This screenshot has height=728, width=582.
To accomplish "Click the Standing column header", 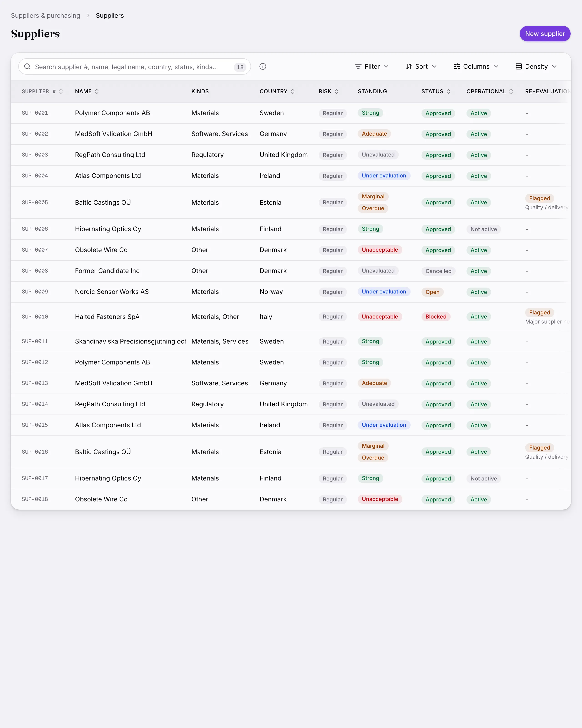I will (x=372, y=91).
